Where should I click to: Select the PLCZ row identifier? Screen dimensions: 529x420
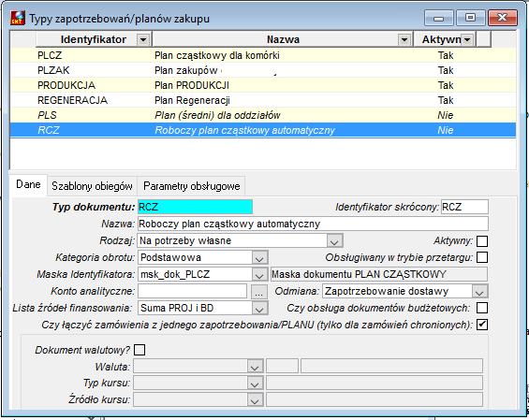[x=50, y=55]
